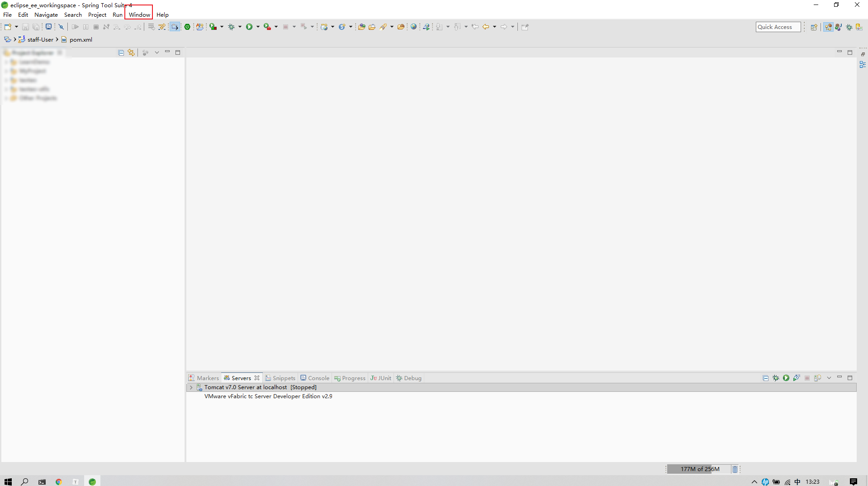
Task: Open the Window menu
Action: (x=139, y=14)
